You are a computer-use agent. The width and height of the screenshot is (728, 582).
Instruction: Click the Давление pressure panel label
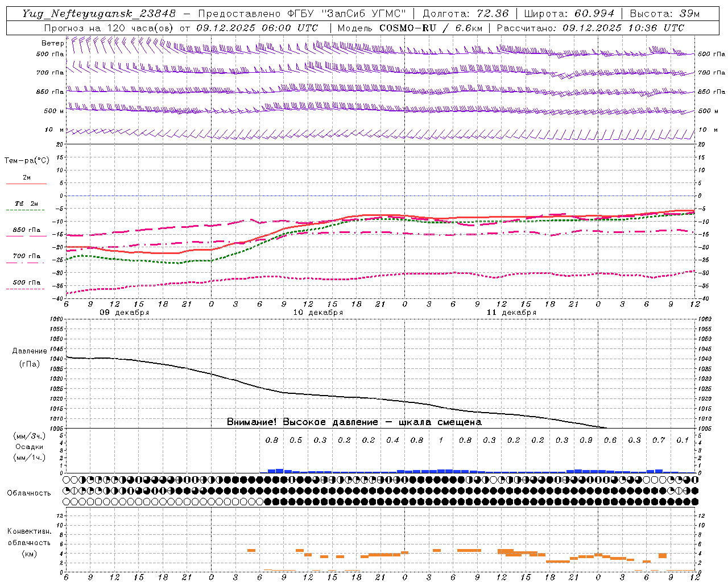click(x=29, y=351)
